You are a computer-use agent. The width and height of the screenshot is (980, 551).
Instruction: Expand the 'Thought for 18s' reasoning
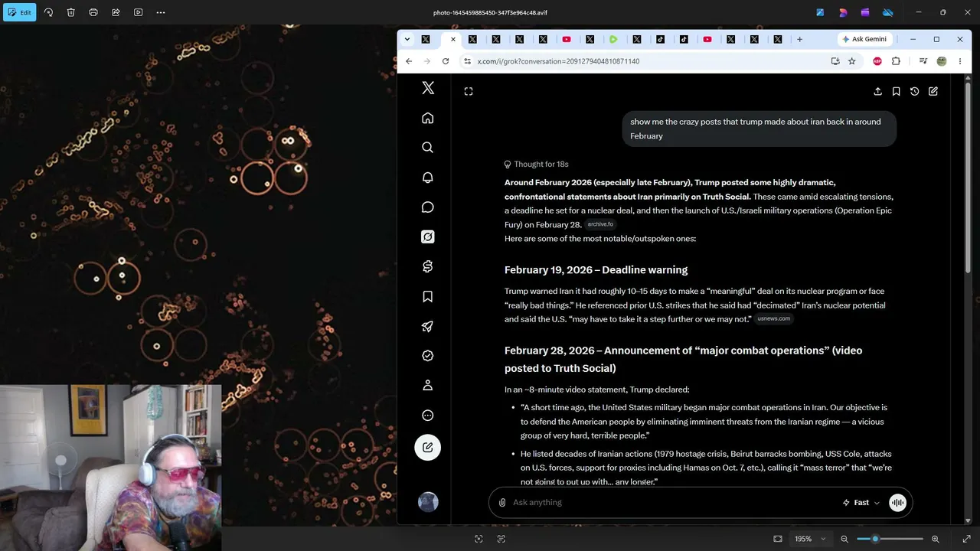tap(536, 164)
